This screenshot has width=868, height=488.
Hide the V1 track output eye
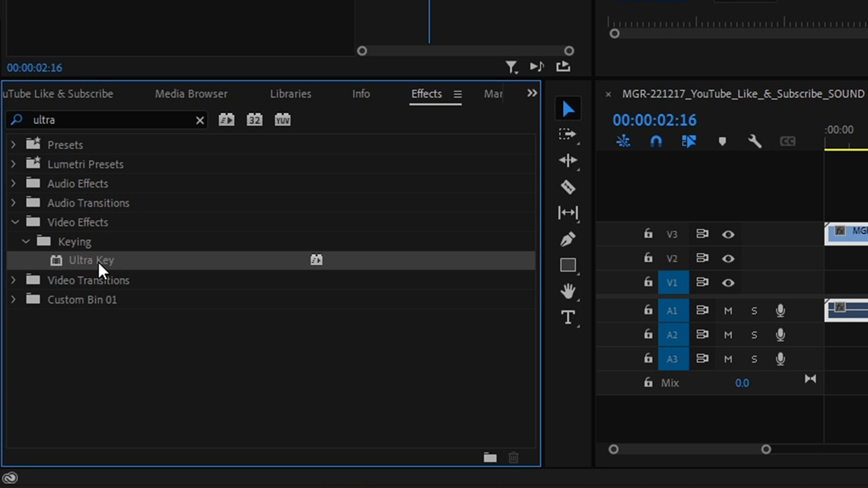point(728,282)
